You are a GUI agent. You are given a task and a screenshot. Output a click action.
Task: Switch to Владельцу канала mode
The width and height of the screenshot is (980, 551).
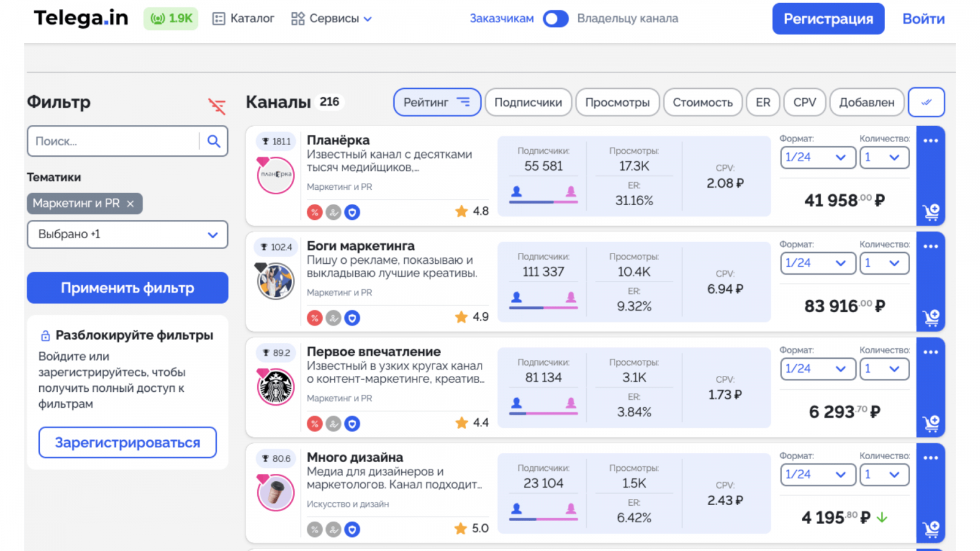(628, 18)
